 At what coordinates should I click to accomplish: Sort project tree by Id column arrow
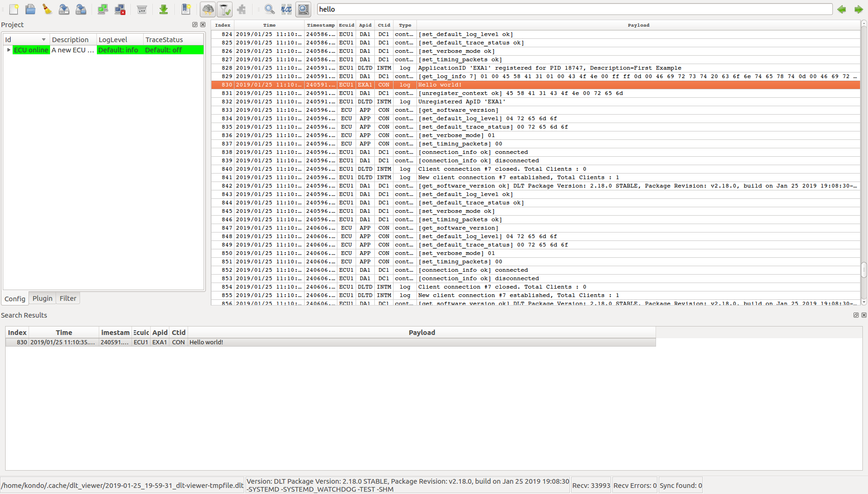(x=44, y=40)
